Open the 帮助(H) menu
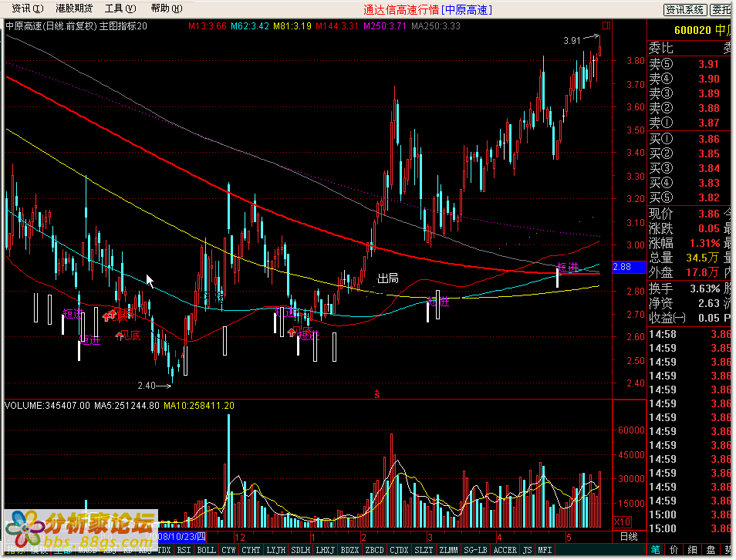The width and height of the screenshot is (736, 560). point(167,8)
